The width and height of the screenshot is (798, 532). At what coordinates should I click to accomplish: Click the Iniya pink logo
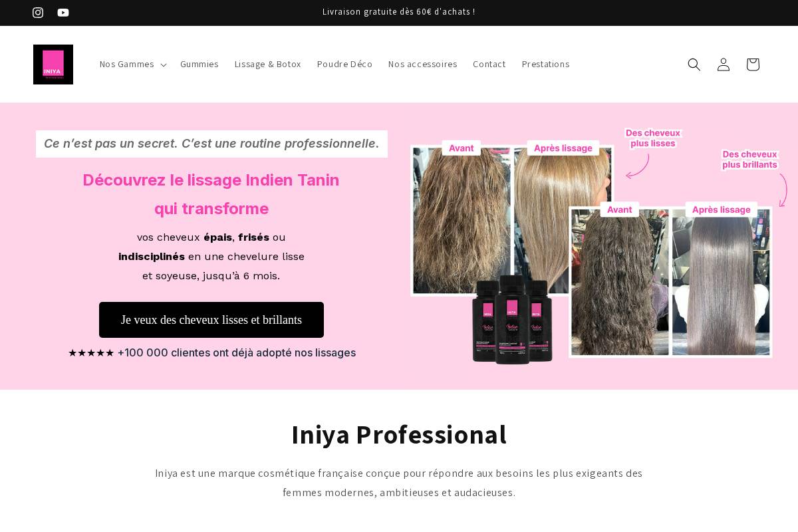point(53,64)
